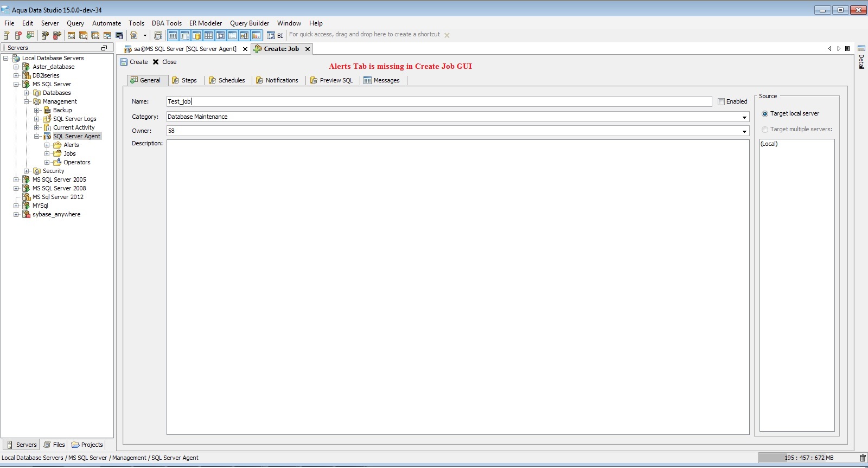Viewport: 868px width, 468px height.
Task: Click inside the Description text area
Action: tap(458, 287)
